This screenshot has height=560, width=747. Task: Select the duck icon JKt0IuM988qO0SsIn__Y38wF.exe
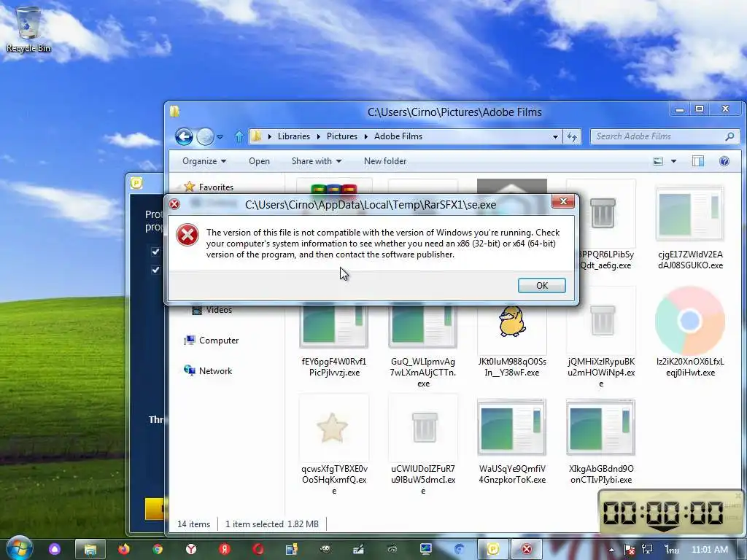(512, 341)
